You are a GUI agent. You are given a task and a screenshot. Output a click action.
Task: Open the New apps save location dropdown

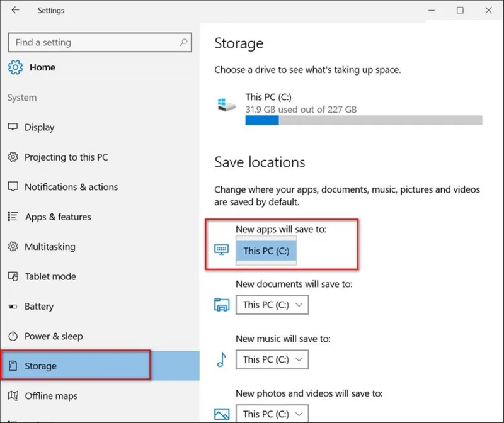point(266,251)
